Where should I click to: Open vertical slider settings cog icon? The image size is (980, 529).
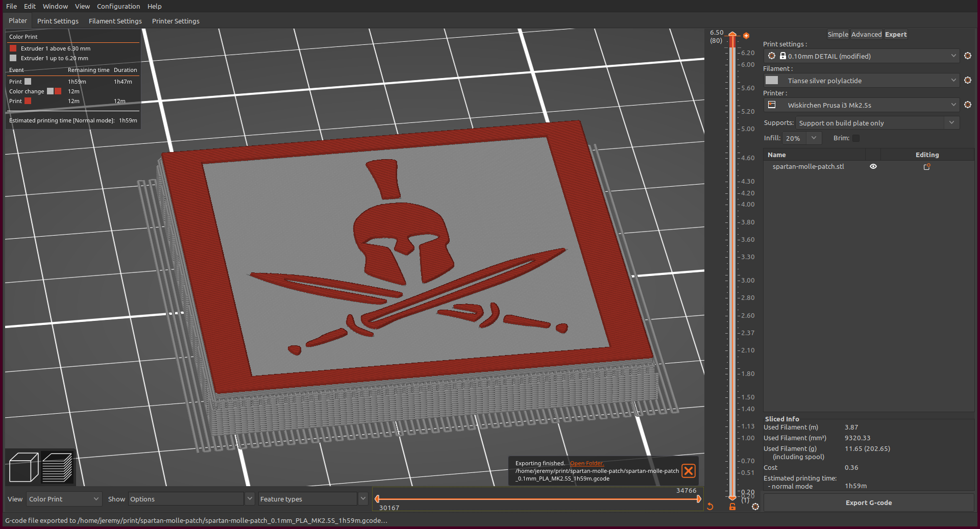755,506
